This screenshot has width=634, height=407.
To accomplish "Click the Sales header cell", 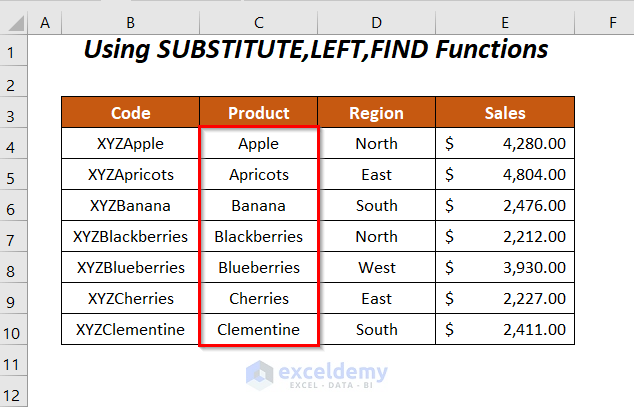I will [504, 113].
